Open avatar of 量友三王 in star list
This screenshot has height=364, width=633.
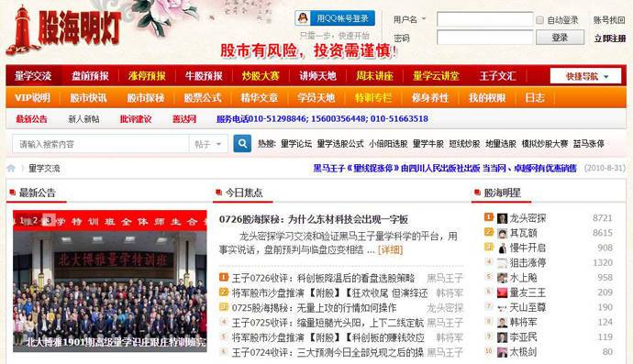coord(502,292)
